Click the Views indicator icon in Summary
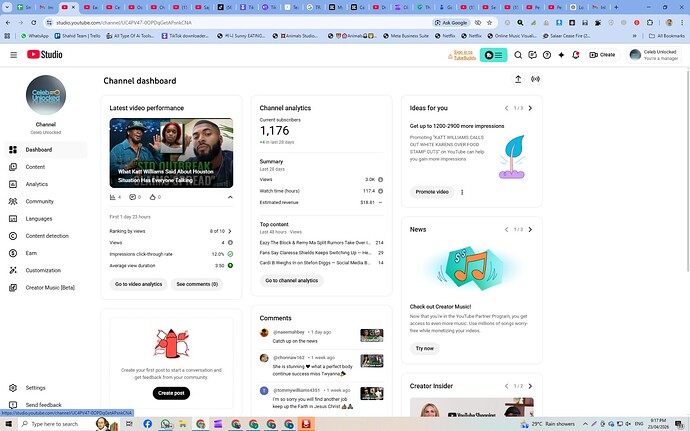Screen dimensions: 690x431 click(380, 180)
